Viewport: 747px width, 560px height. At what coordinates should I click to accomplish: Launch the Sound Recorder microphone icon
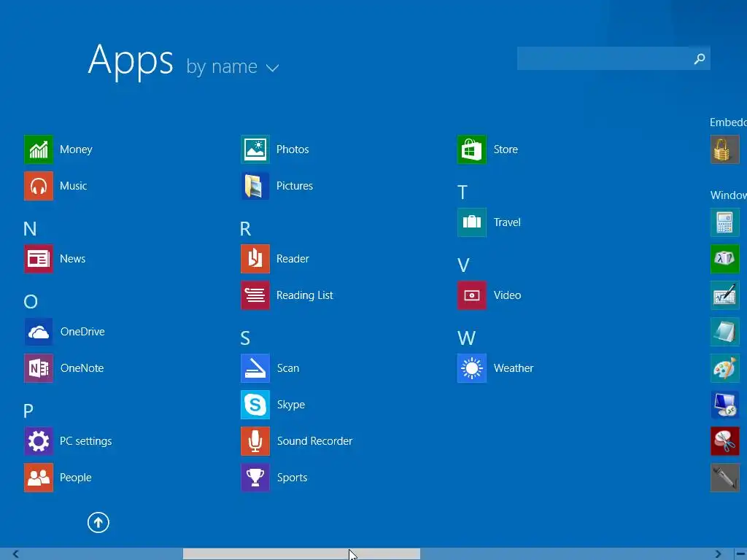click(x=255, y=441)
